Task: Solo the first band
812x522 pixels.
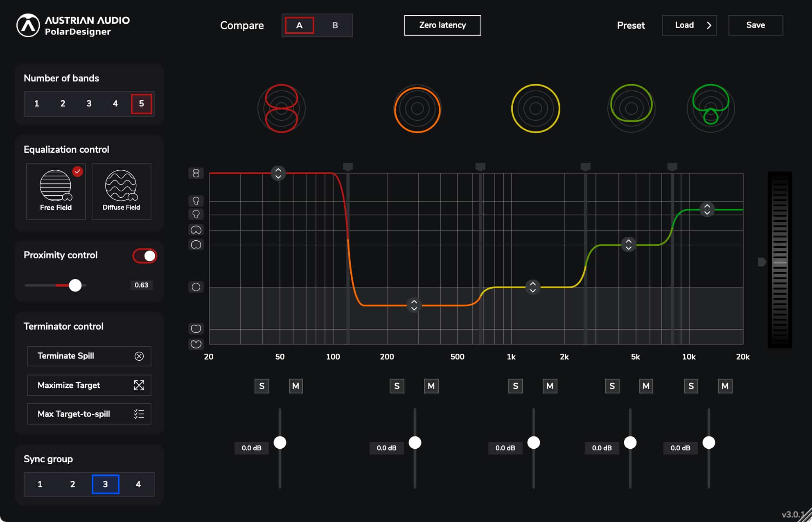Action: [262, 386]
